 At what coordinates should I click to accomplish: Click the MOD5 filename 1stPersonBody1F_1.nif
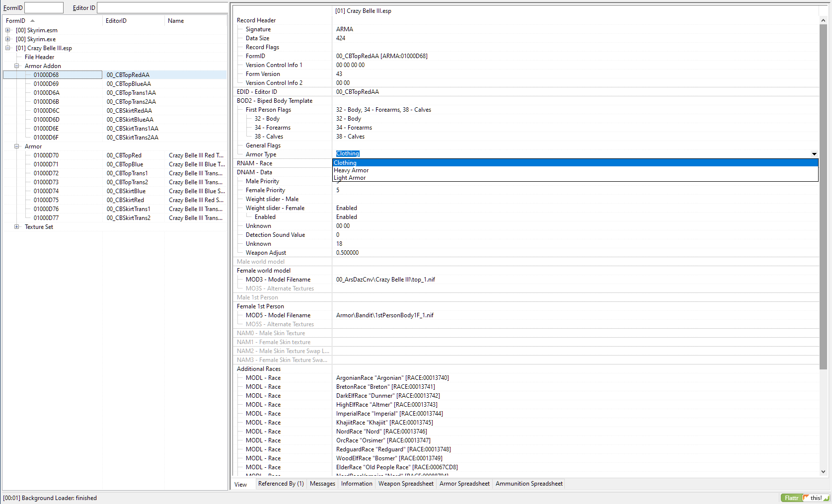pyautogui.click(x=384, y=315)
